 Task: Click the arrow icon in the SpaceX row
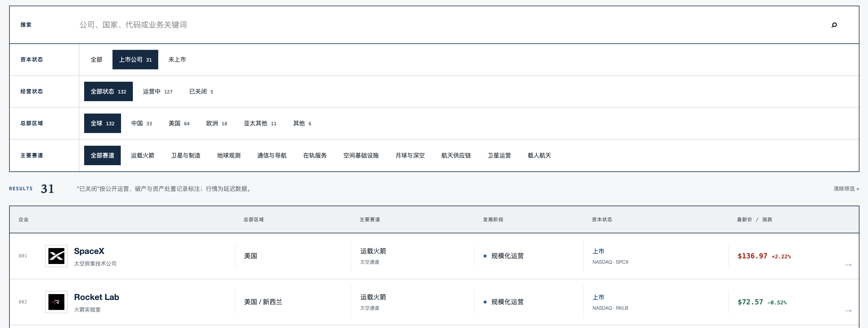coord(848,265)
